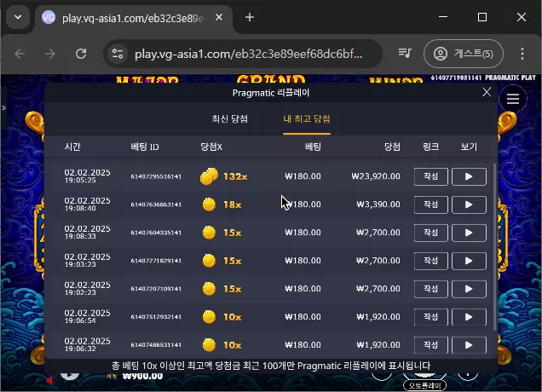542x392 pixels.
Task: Click the 베팅 ID column header
Action: pyautogui.click(x=145, y=147)
